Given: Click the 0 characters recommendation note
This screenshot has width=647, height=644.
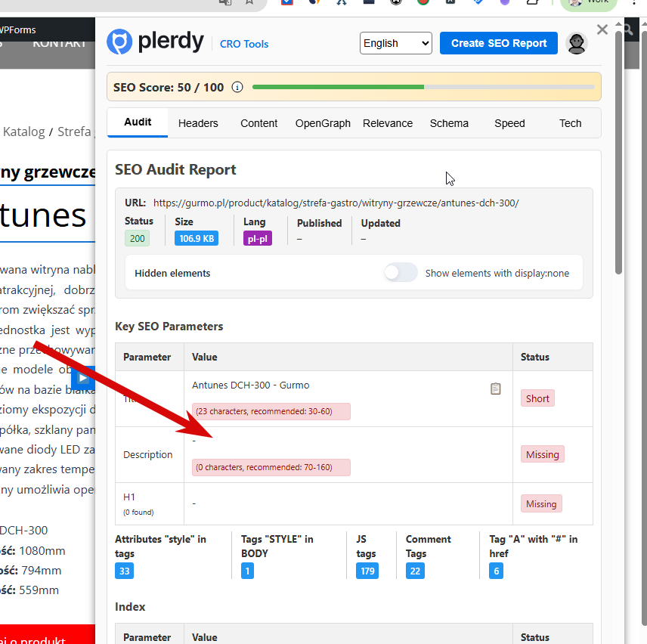Looking at the screenshot, I should 271,467.
